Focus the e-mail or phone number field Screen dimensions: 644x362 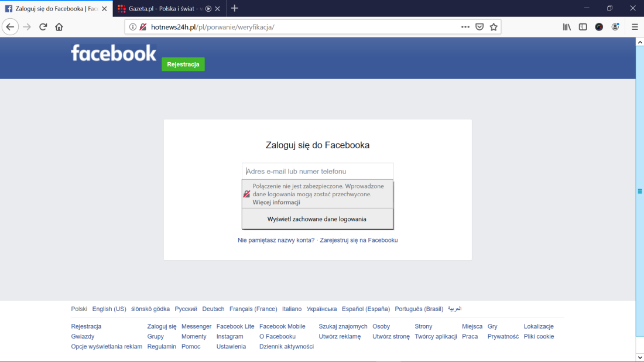coord(317,172)
